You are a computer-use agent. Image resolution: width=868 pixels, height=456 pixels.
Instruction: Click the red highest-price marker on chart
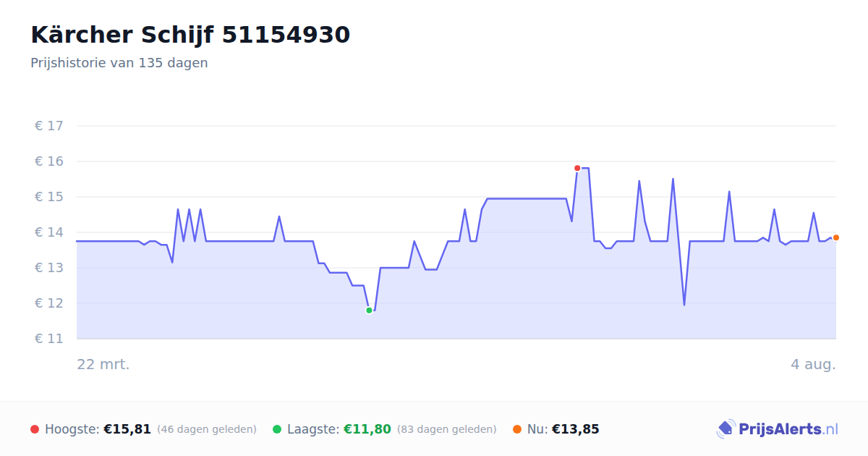(x=577, y=168)
